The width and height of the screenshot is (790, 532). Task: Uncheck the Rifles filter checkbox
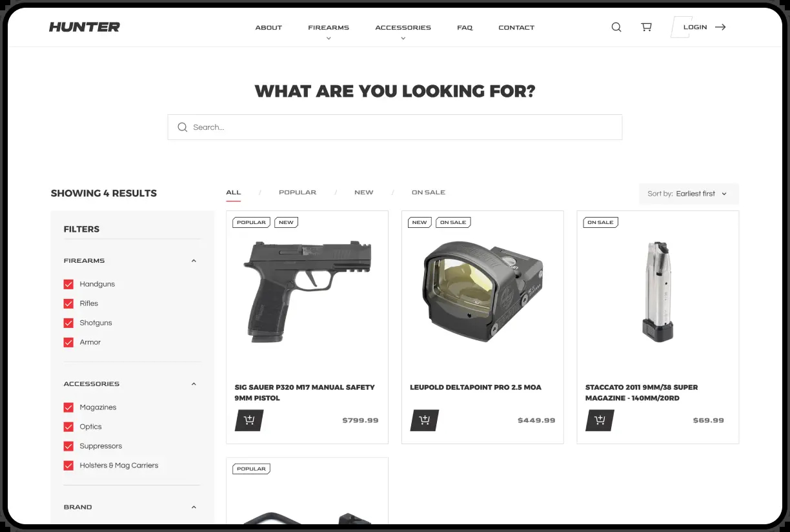[68, 303]
